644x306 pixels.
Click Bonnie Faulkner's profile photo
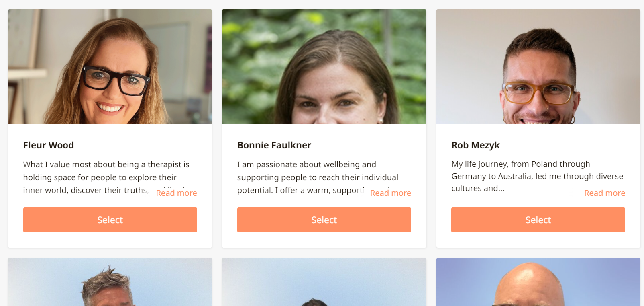coord(324,67)
